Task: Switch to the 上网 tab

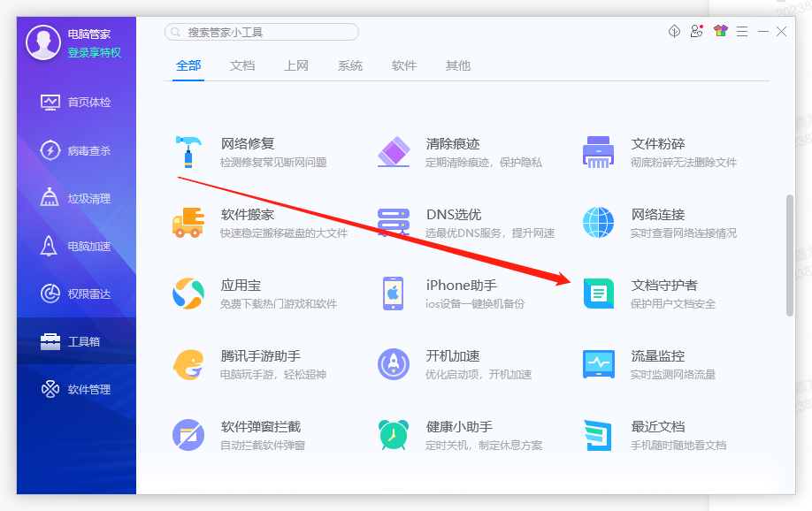Action: [x=296, y=65]
